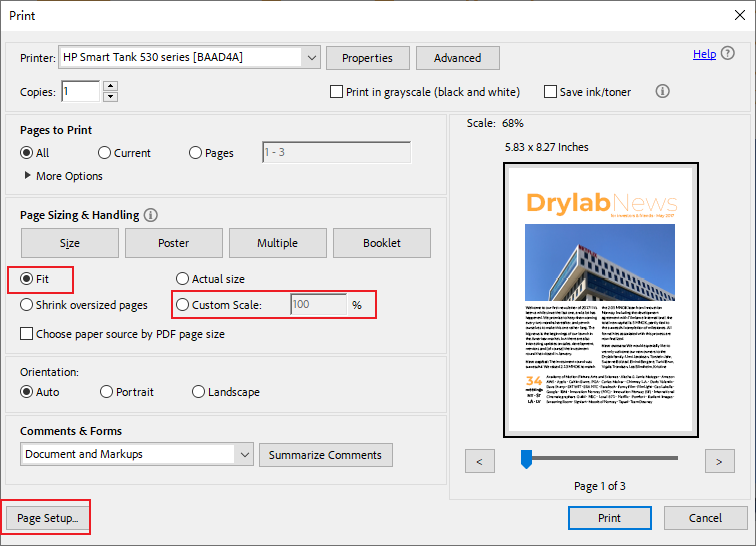The image size is (756, 546).
Task: Open the Comments & Forms dropdown
Action: coord(137,454)
